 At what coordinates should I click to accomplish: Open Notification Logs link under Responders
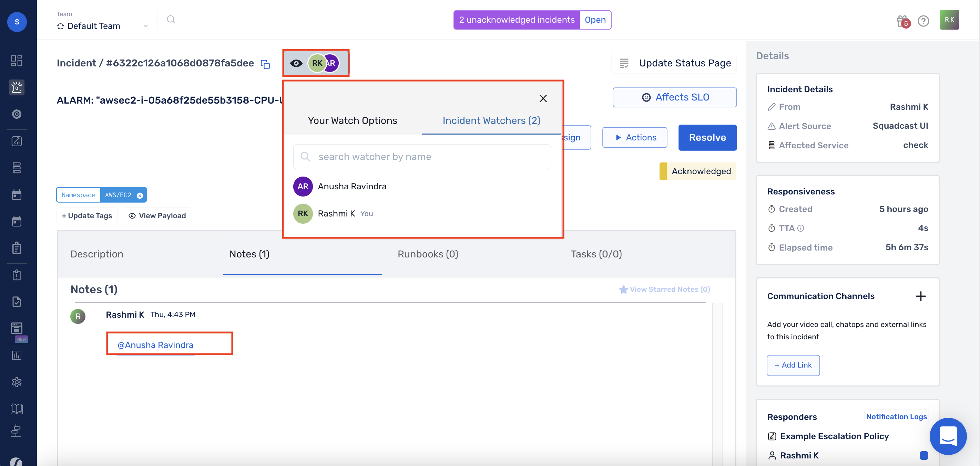897,416
